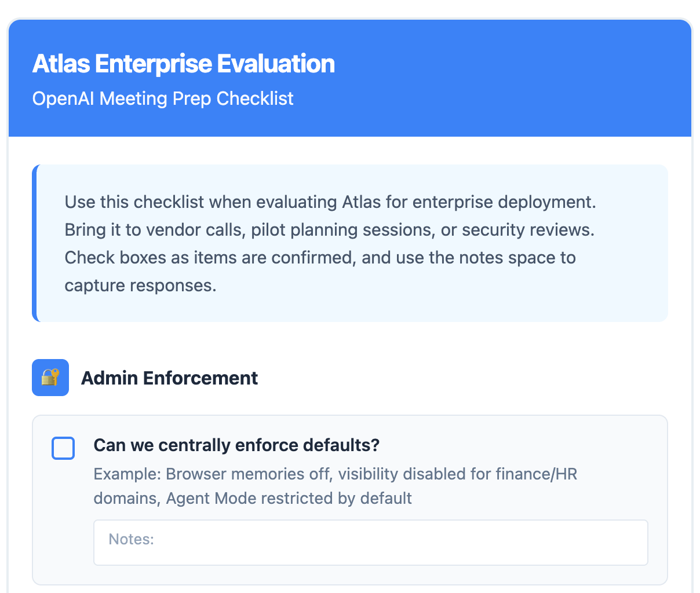Select the Admin Enforcement section heading

pos(169,378)
